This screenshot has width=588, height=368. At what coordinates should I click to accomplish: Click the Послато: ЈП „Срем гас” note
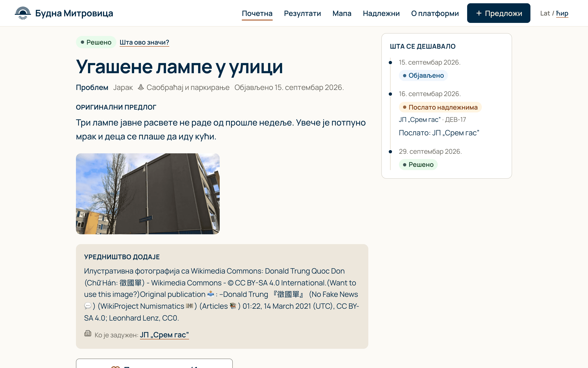439,133
